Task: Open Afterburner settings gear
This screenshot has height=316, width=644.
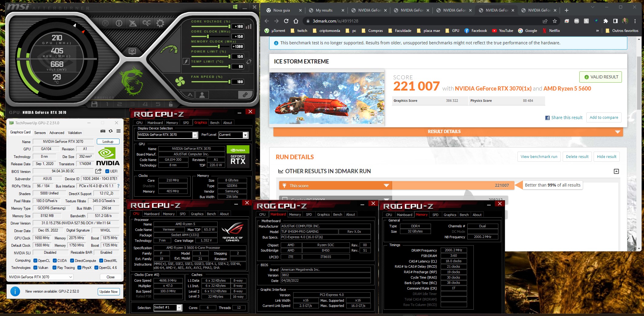Action: (160, 23)
